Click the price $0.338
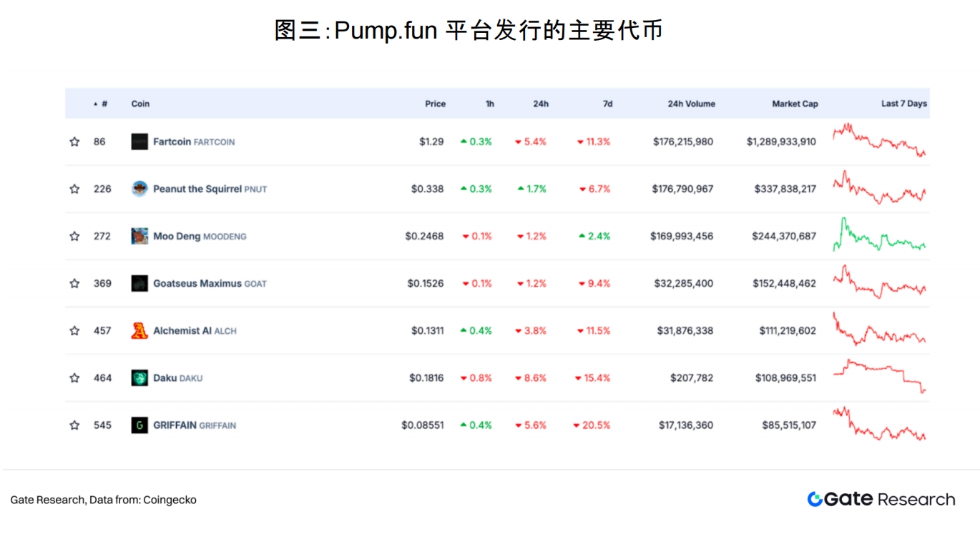 pyautogui.click(x=427, y=189)
